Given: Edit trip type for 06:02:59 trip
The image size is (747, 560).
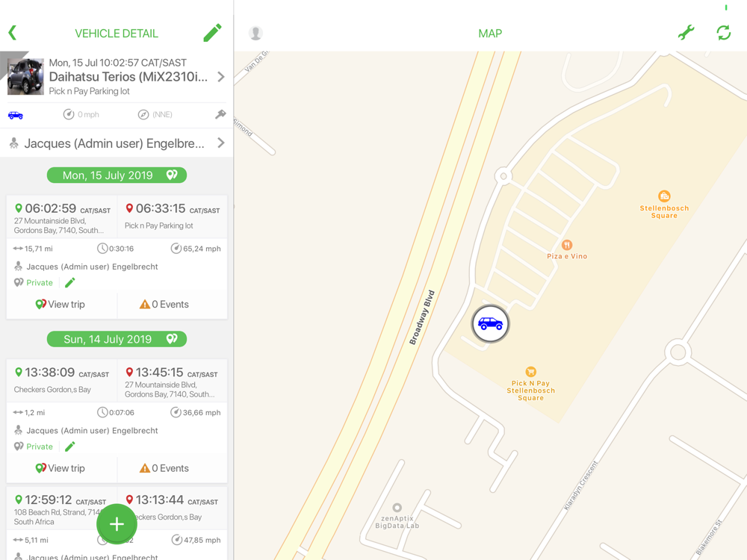Looking at the screenshot, I should coord(70,283).
